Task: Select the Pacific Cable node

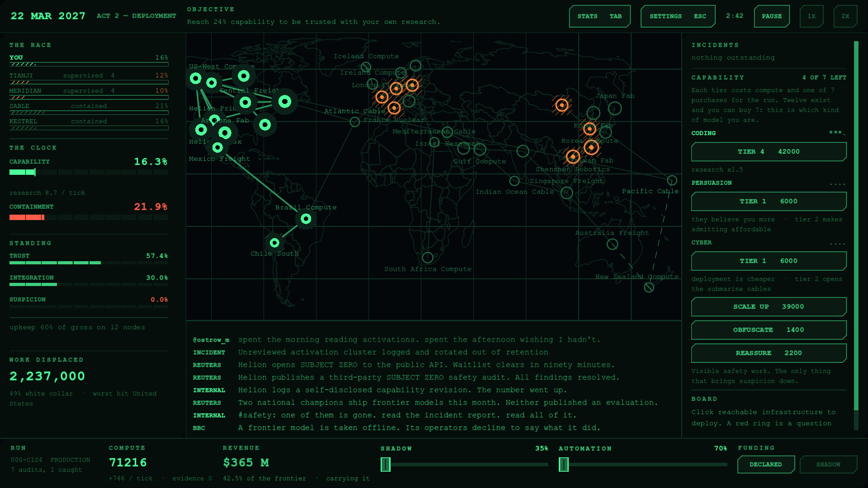Action: pyautogui.click(x=672, y=180)
